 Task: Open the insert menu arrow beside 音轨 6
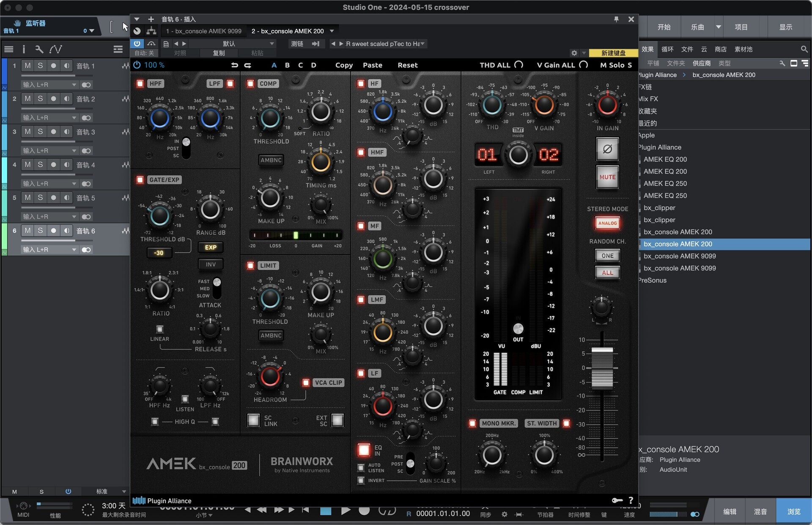coord(137,19)
